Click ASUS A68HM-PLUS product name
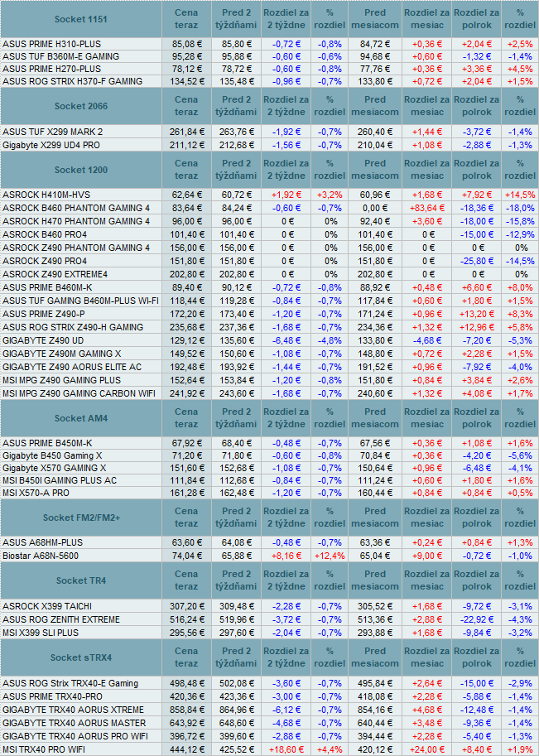Viewport: 539px width, 756px height. click(x=42, y=542)
